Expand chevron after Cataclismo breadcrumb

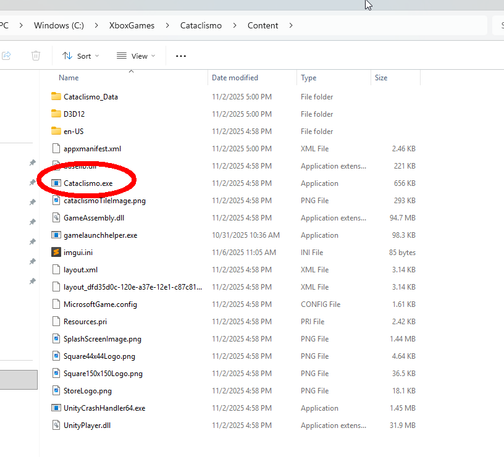click(235, 25)
